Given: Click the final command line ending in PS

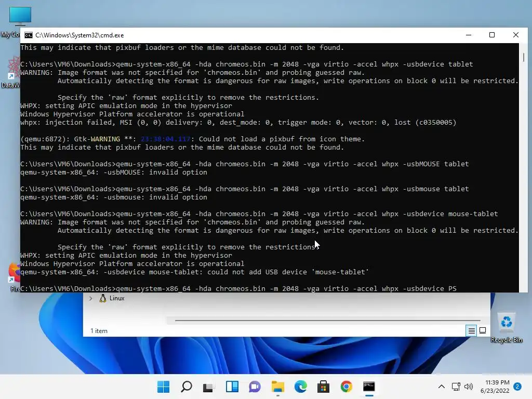Looking at the screenshot, I should [x=238, y=289].
